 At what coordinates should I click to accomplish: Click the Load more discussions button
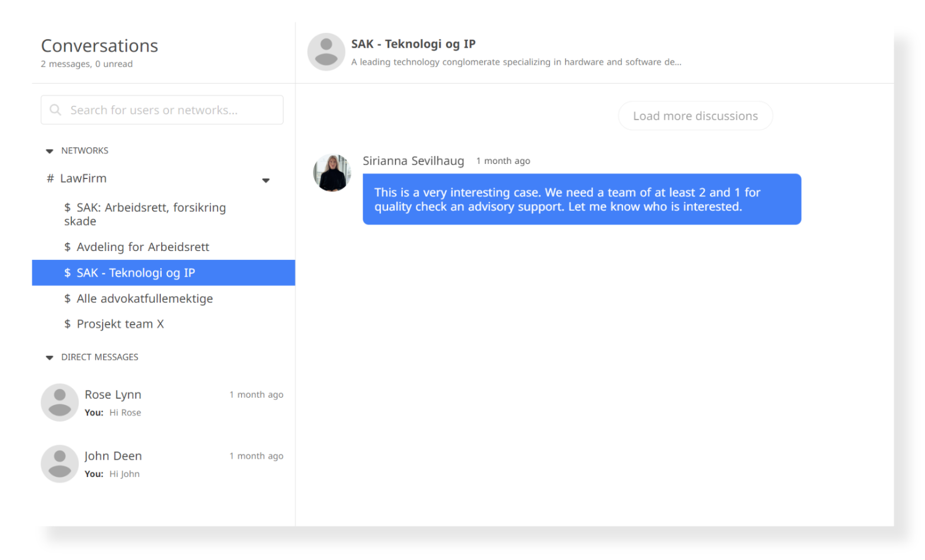coord(695,116)
